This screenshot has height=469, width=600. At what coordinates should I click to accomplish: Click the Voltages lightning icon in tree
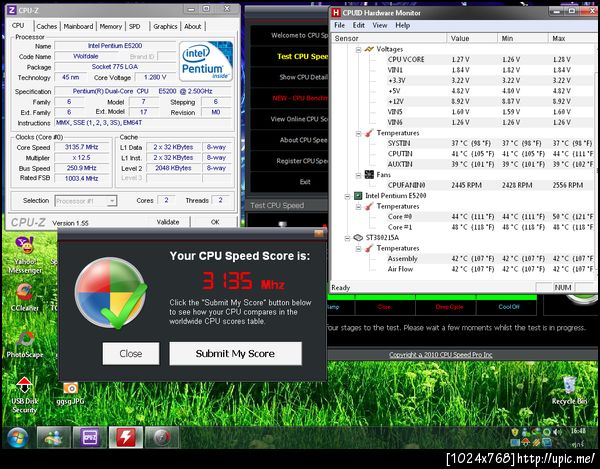click(x=369, y=49)
